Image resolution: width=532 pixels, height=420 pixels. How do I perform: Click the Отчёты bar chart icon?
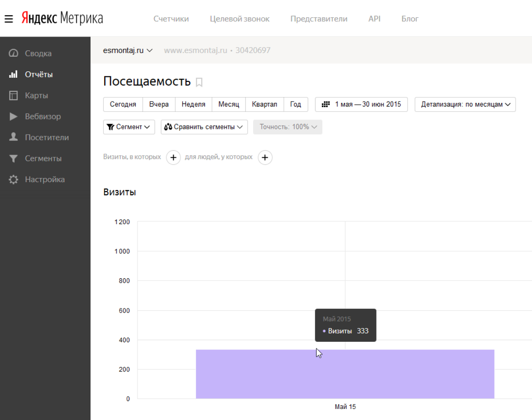click(13, 75)
